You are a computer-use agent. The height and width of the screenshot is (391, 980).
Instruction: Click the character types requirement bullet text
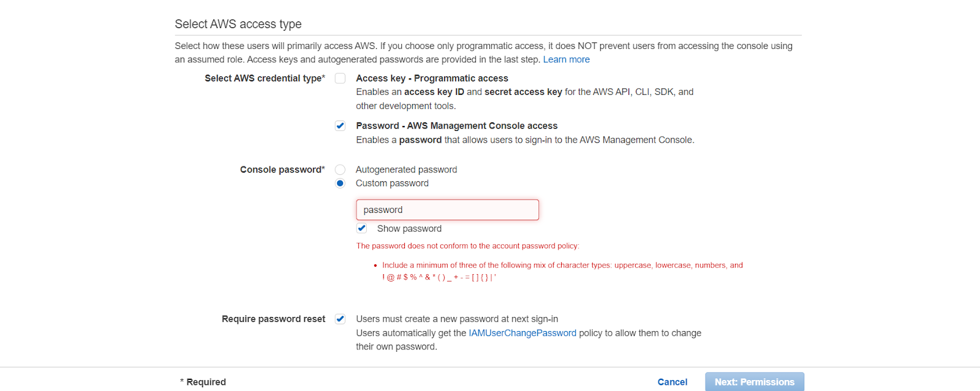tap(562, 271)
